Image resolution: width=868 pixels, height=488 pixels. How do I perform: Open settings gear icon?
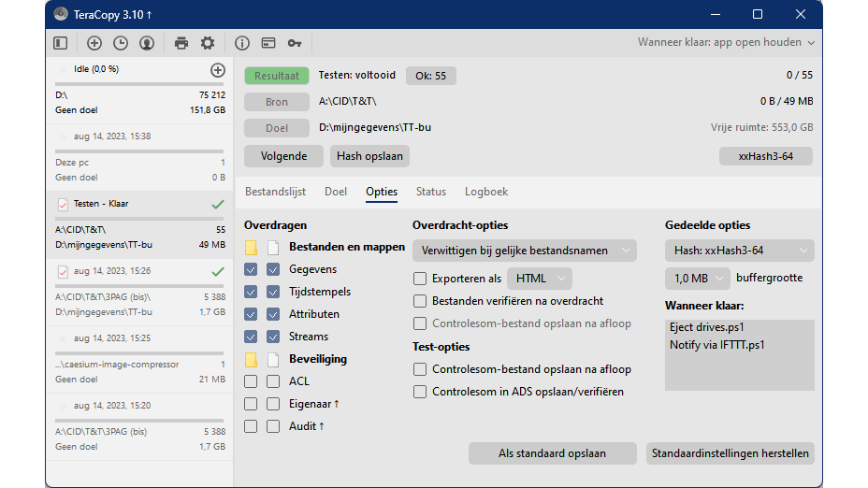point(208,43)
